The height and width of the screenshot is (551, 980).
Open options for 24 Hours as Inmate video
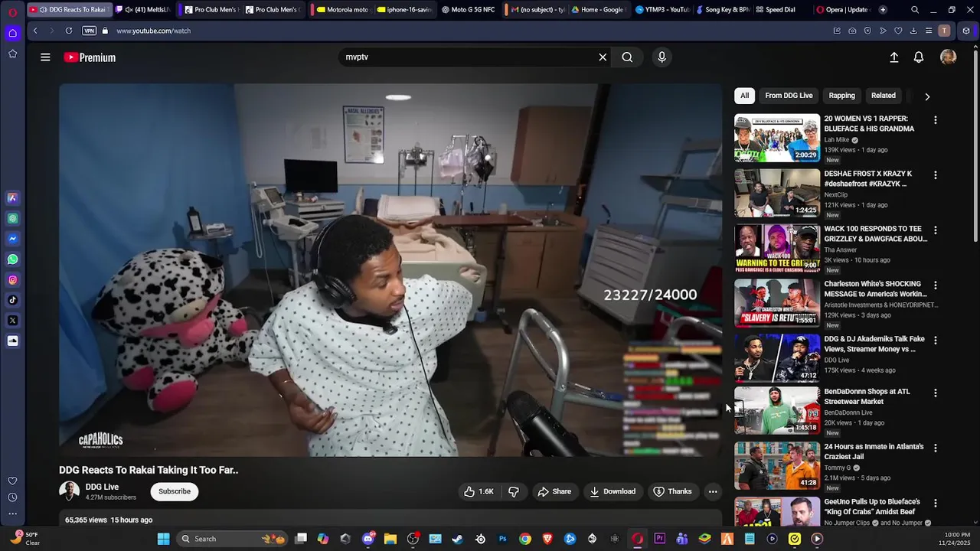(x=935, y=448)
